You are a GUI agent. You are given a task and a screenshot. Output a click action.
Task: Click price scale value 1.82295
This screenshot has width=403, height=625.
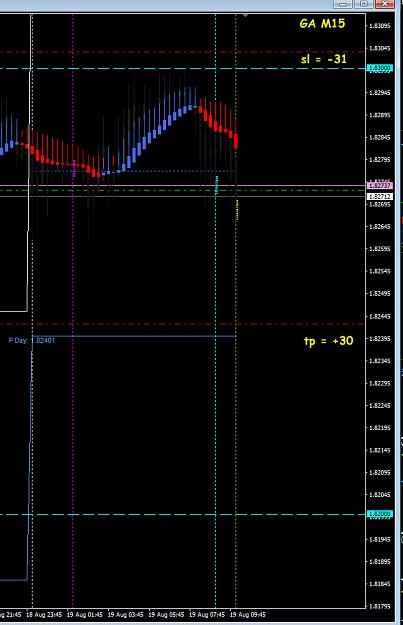point(379,383)
